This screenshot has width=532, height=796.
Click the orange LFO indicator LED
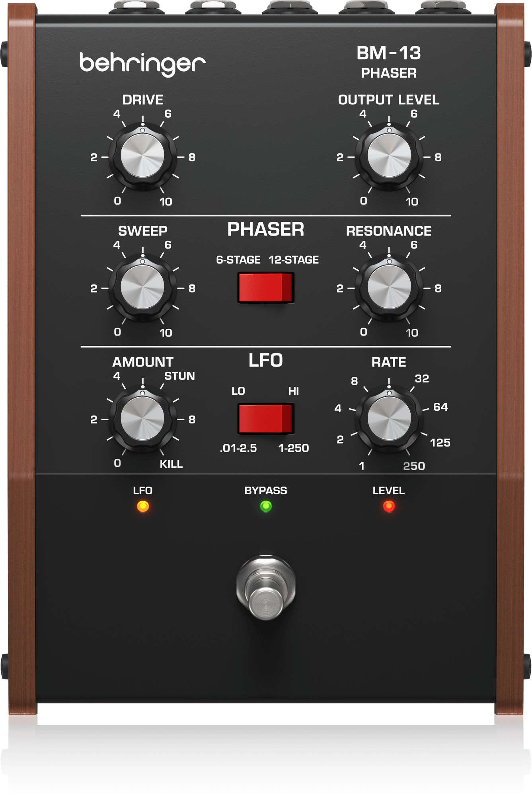pyautogui.click(x=142, y=506)
